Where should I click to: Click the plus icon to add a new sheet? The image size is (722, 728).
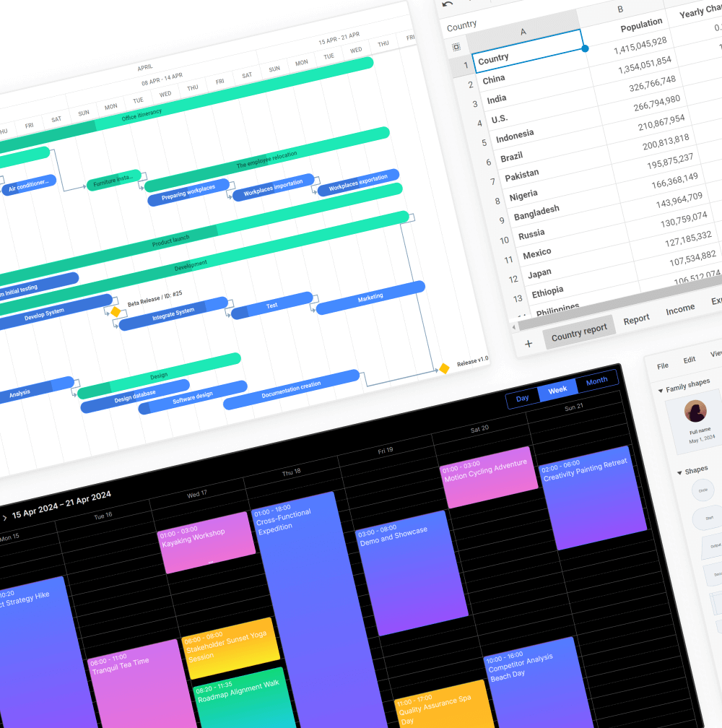tap(529, 342)
